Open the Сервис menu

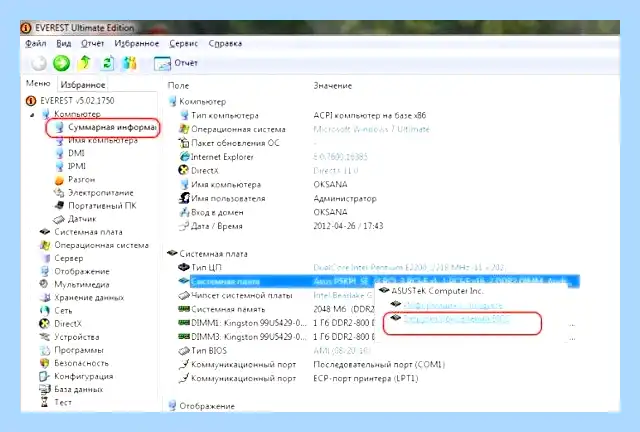pyautogui.click(x=183, y=43)
